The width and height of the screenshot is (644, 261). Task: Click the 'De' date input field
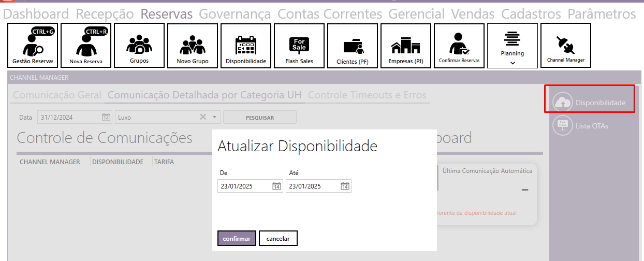tap(243, 186)
